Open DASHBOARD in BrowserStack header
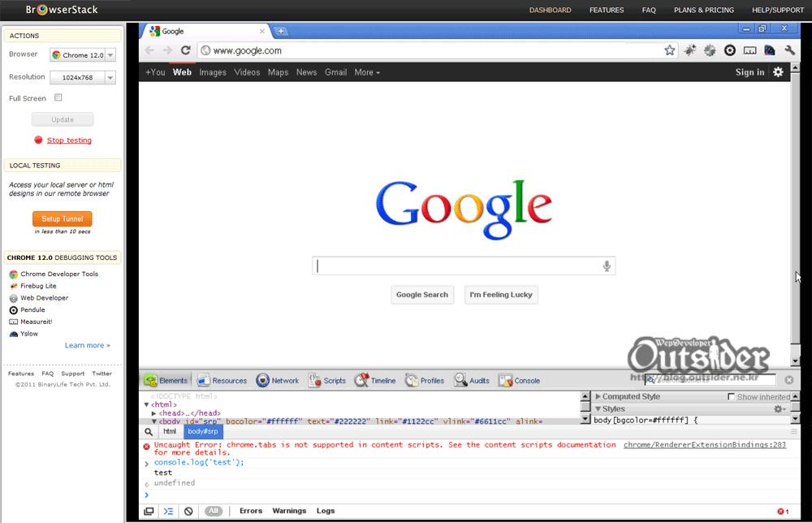The height and width of the screenshot is (523, 812). 550,10
